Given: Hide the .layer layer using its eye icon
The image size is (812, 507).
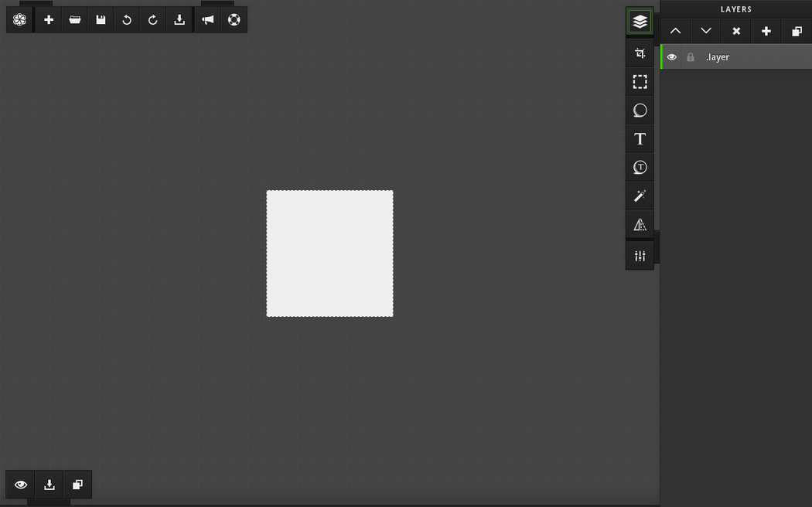Looking at the screenshot, I should pyautogui.click(x=672, y=57).
